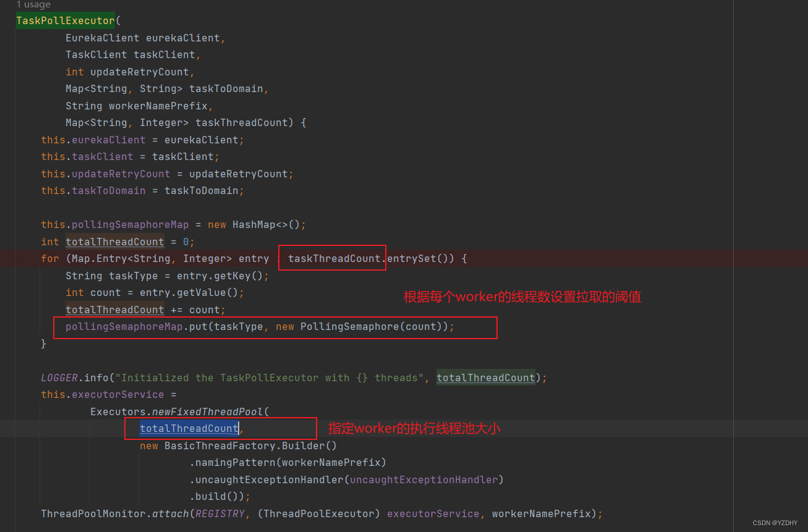The width and height of the screenshot is (808, 532).
Task: Click "totalThreadCount" argument in the LOGGER.info call
Action: click(485, 378)
